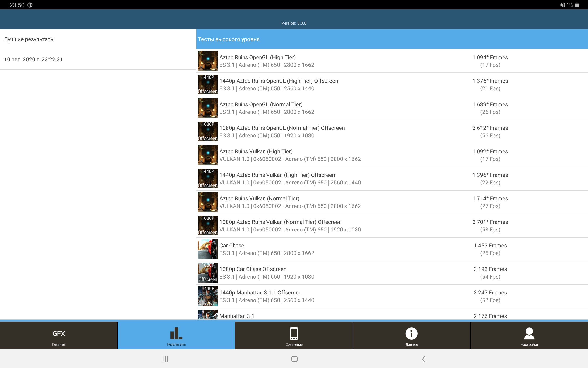
Task: Tap the 1440p Manhattan 3.1.1 Offscreen title
Action: (x=260, y=293)
